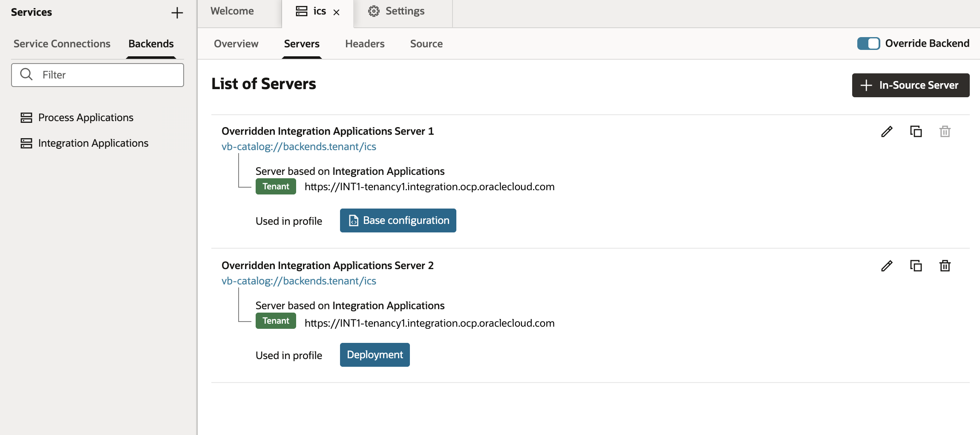This screenshot has width=980, height=435.
Task: Open the Base configuration profile
Action: pyautogui.click(x=398, y=220)
